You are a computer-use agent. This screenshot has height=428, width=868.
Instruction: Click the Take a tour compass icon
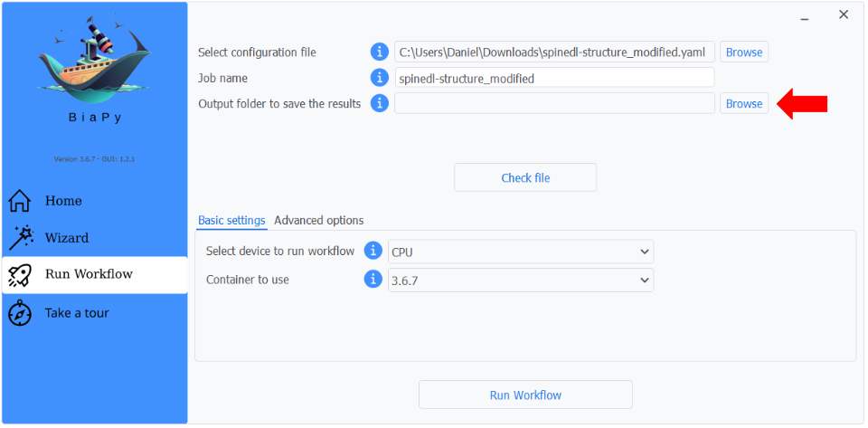click(x=20, y=313)
